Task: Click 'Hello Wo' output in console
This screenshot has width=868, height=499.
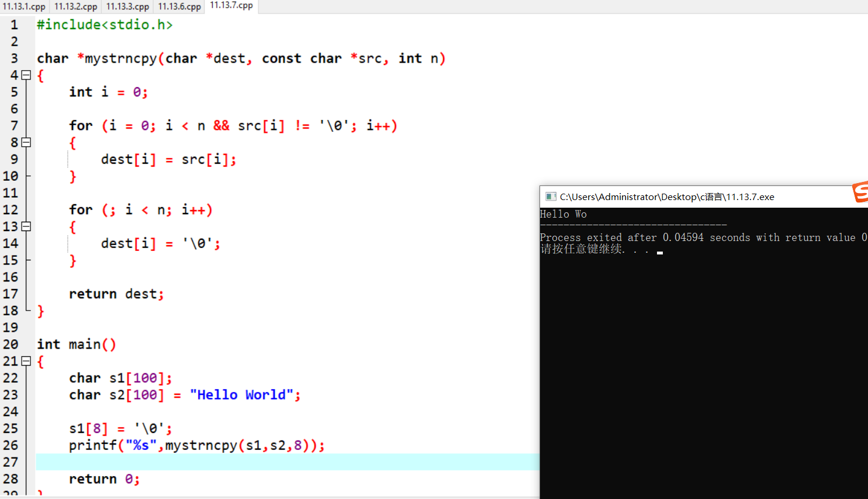Action: point(563,214)
